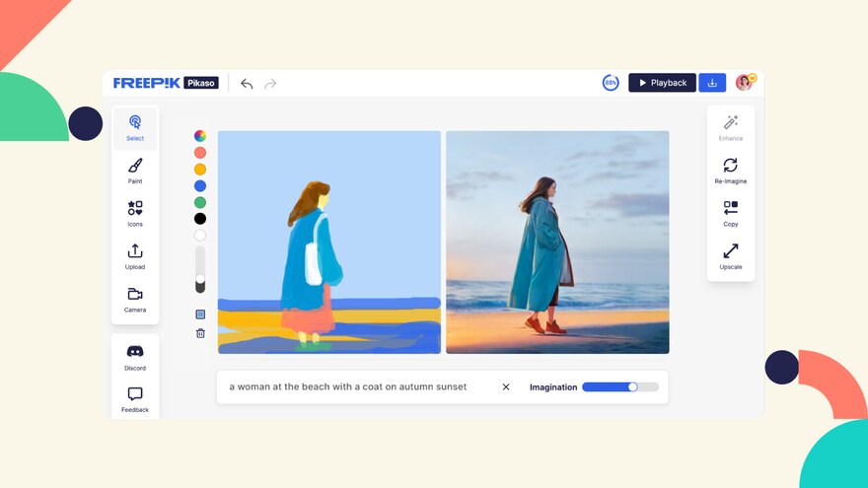The image size is (868, 488).
Task: Click the Freepik logo
Action: click(147, 83)
